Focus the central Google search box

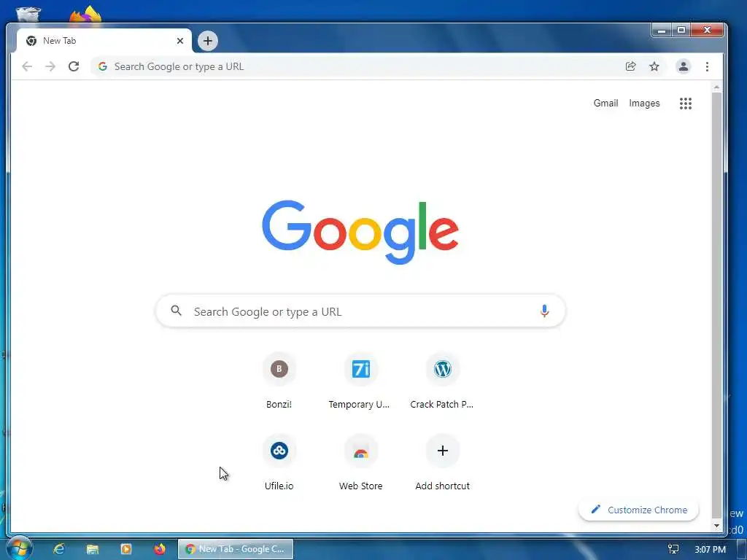click(360, 311)
